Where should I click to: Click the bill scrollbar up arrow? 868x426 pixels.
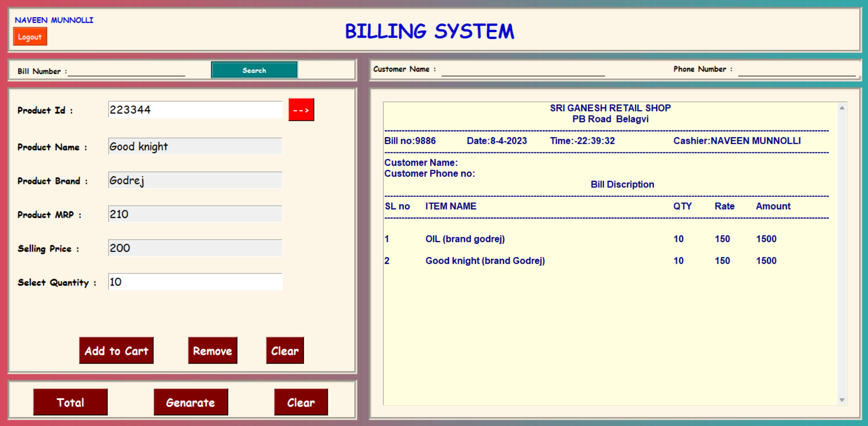pyautogui.click(x=842, y=108)
